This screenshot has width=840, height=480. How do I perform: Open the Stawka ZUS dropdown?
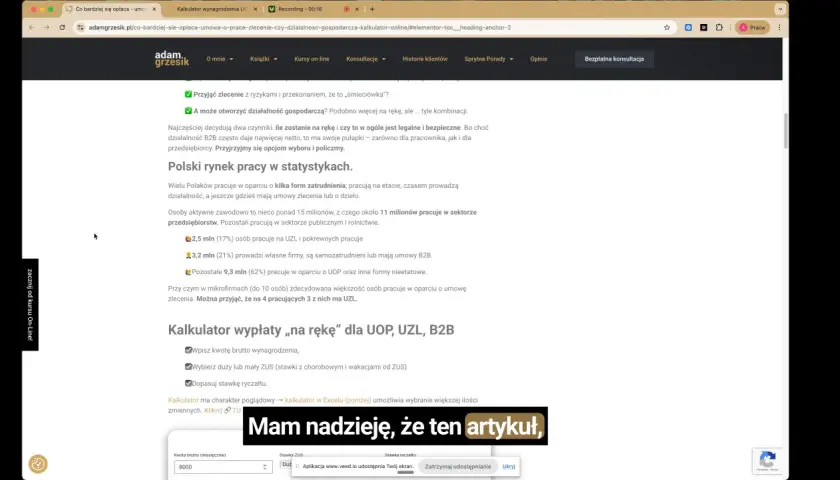click(x=286, y=464)
